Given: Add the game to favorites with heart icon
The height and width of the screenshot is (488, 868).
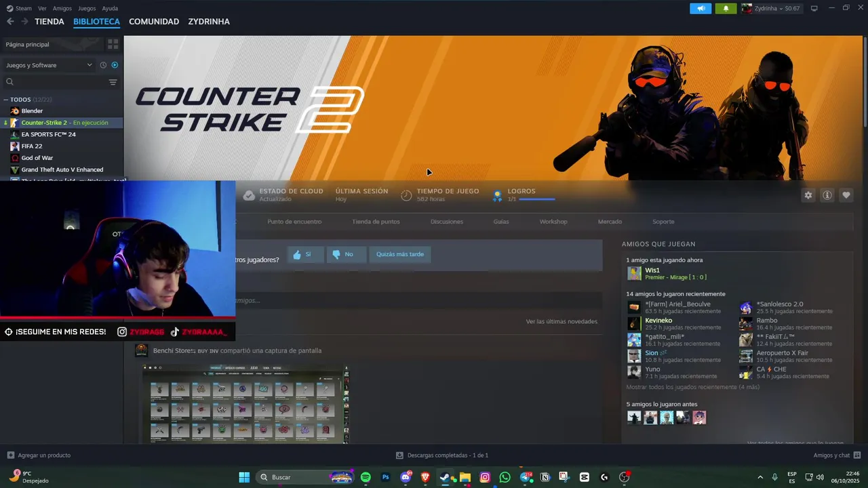Looking at the screenshot, I should point(846,195).
